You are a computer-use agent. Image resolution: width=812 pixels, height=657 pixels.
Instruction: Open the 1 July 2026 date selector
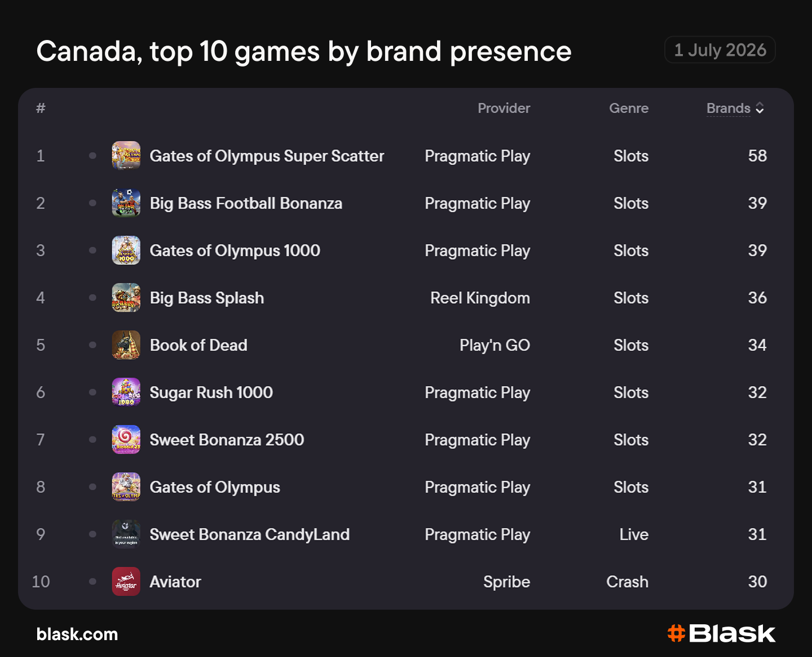720,50
